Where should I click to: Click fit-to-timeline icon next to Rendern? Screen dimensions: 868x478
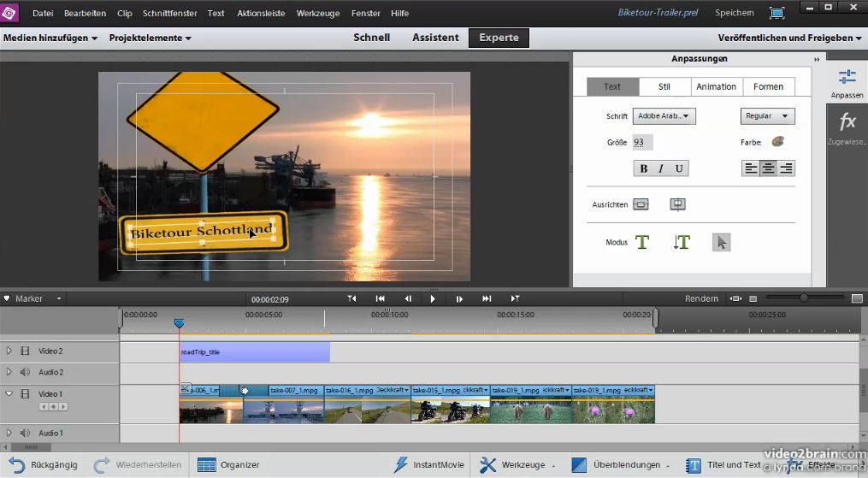click(x=735, y=298)
